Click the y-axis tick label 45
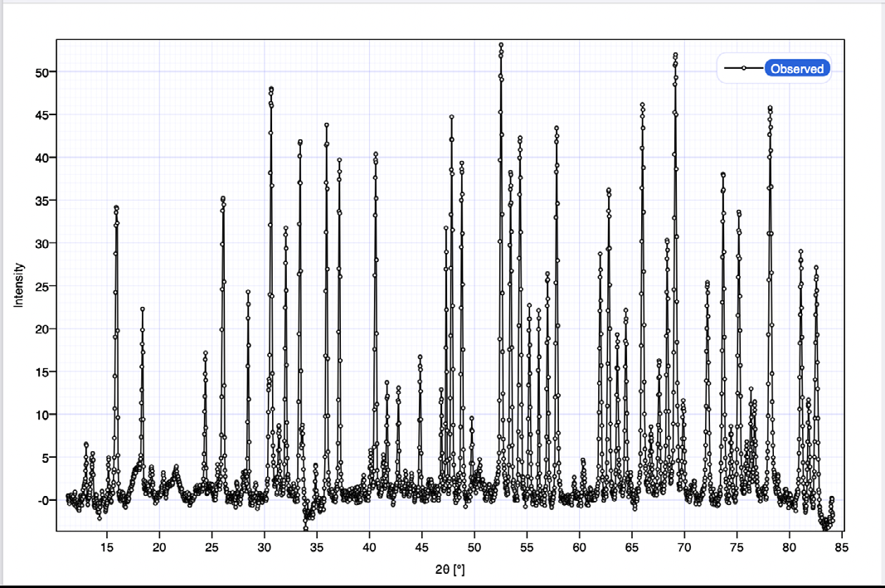This screenshot has height=588, width=885. click(41, 115)
